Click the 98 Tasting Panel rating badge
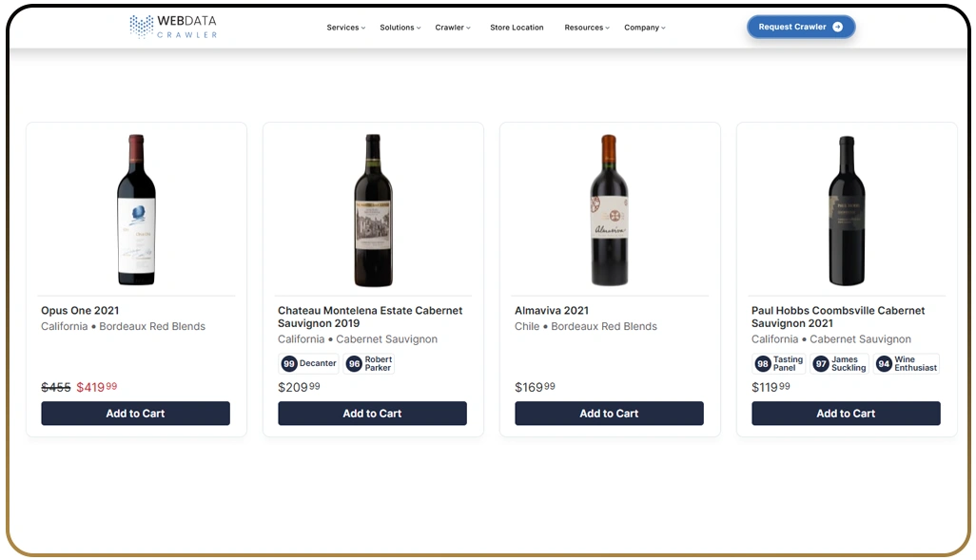 pos(779,363)
